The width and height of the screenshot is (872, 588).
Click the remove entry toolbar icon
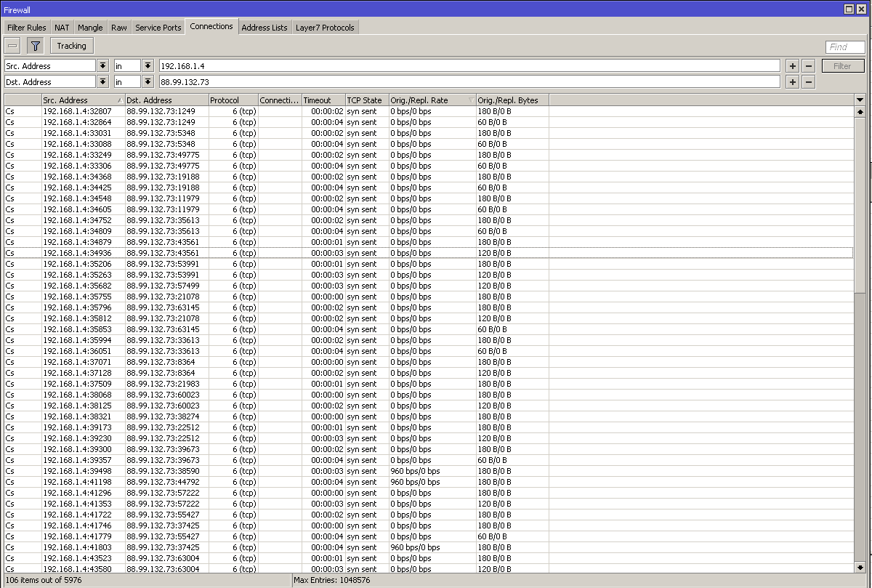(x=12, y=45)
